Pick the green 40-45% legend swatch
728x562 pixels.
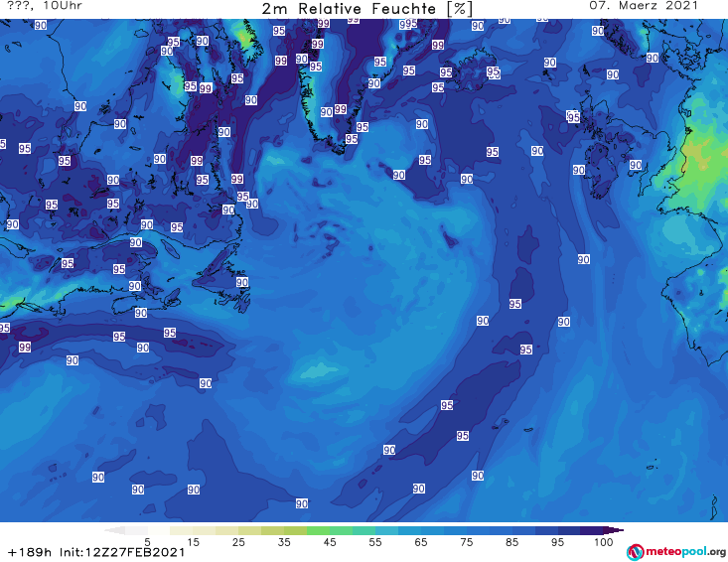(318, 530)
